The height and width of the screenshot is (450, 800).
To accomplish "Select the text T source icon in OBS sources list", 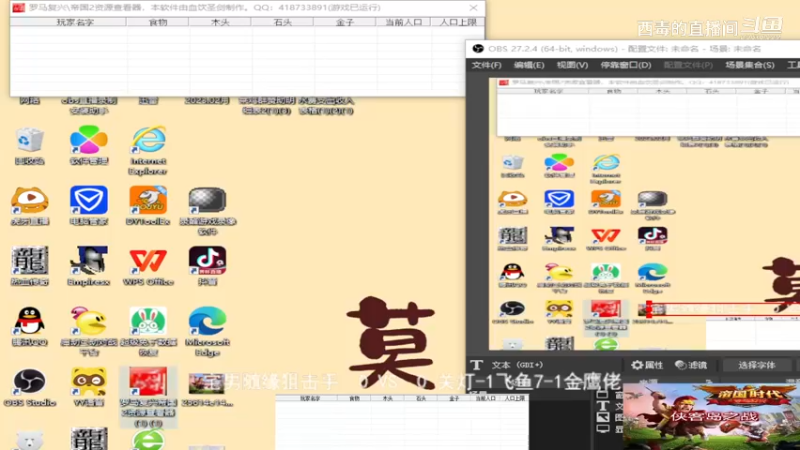I will (x=603, y=406).
